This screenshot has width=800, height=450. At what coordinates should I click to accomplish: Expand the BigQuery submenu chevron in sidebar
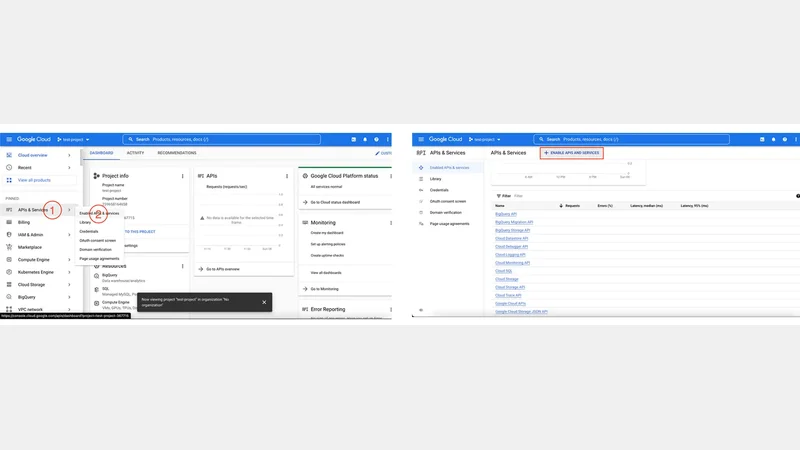pyautogui.click(x=69, y=297)
